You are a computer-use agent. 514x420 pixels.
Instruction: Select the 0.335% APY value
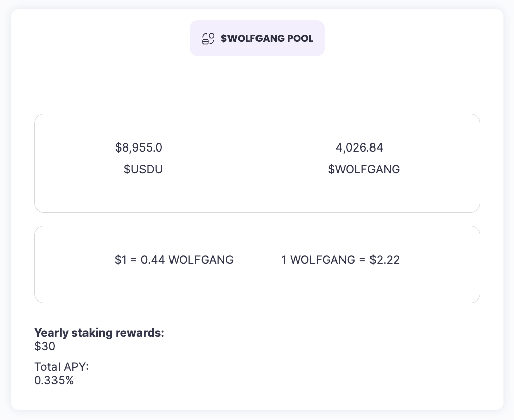click(54, 380)
